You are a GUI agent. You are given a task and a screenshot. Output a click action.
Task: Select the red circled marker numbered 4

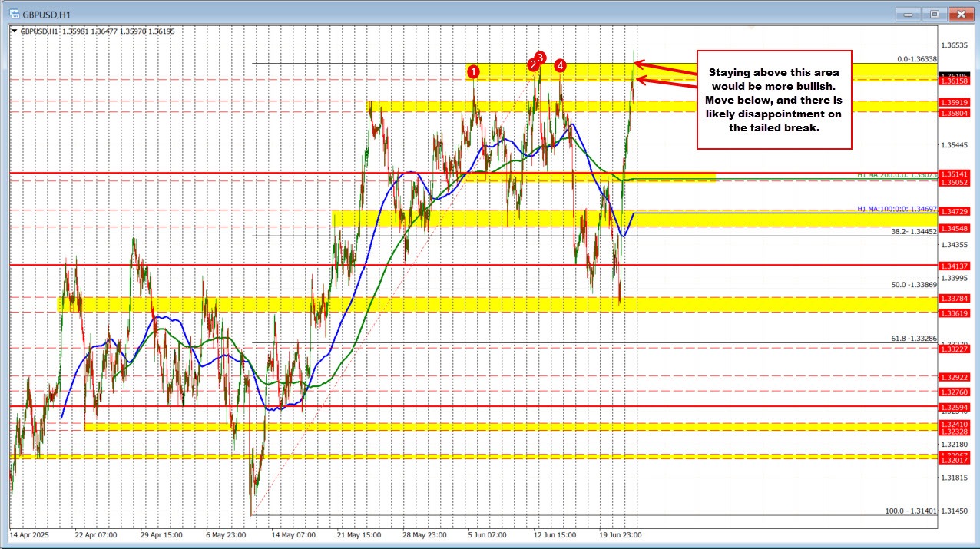point(560,66)
